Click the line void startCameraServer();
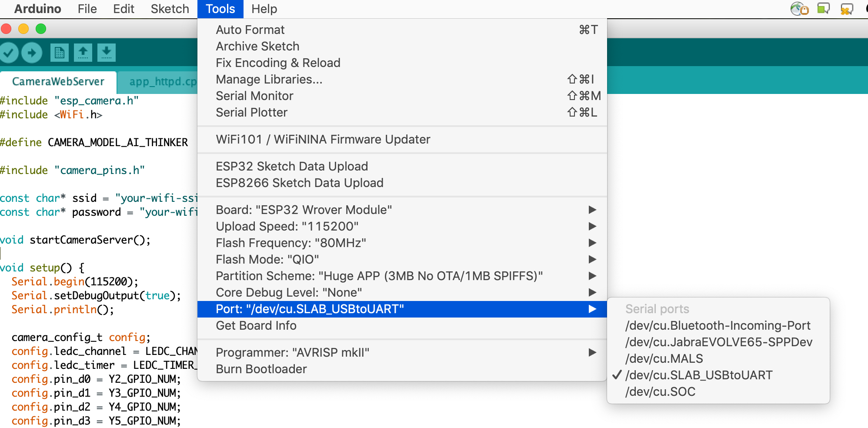This screenshot has height=428, width=868. (75, 240)
